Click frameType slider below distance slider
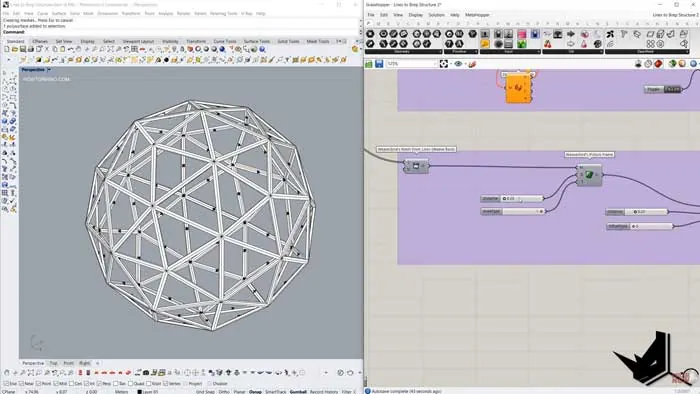This screenshot has height=394, width=700. [513, 211]
